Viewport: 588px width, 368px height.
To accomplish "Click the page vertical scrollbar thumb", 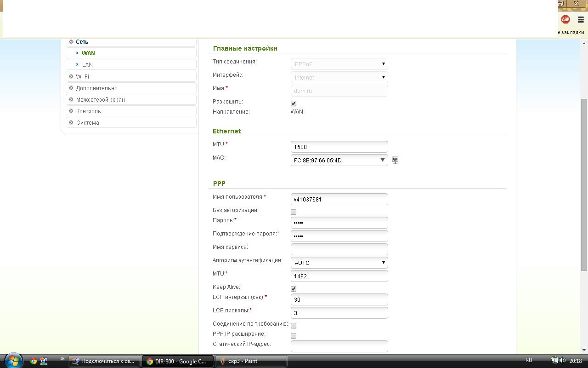I will point(584,184).
